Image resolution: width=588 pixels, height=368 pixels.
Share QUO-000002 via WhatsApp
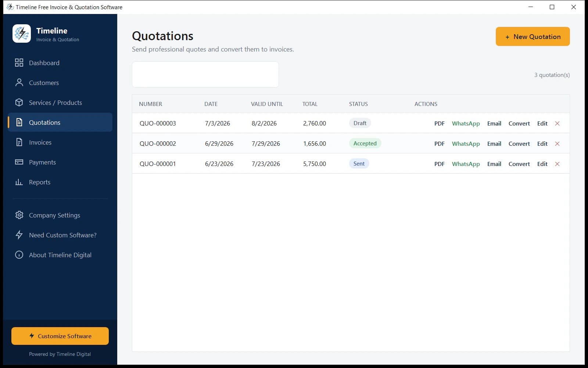(x=466, y=144)
